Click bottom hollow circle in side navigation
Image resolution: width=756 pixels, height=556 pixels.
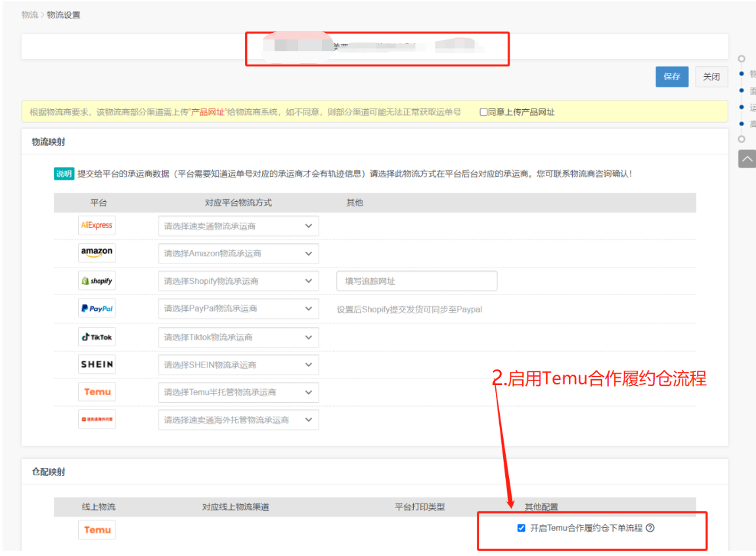coord(742,139)
